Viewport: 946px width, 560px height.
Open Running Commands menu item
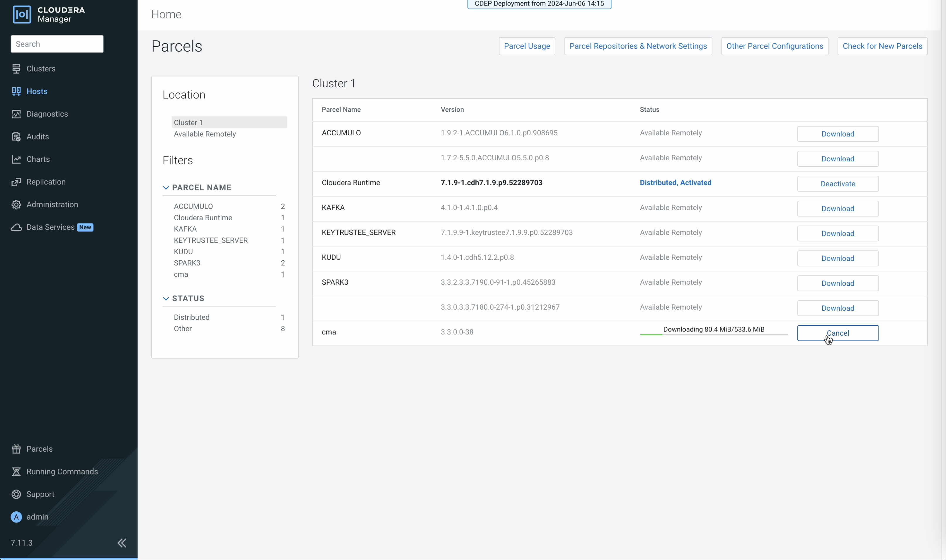click(62, 471)
